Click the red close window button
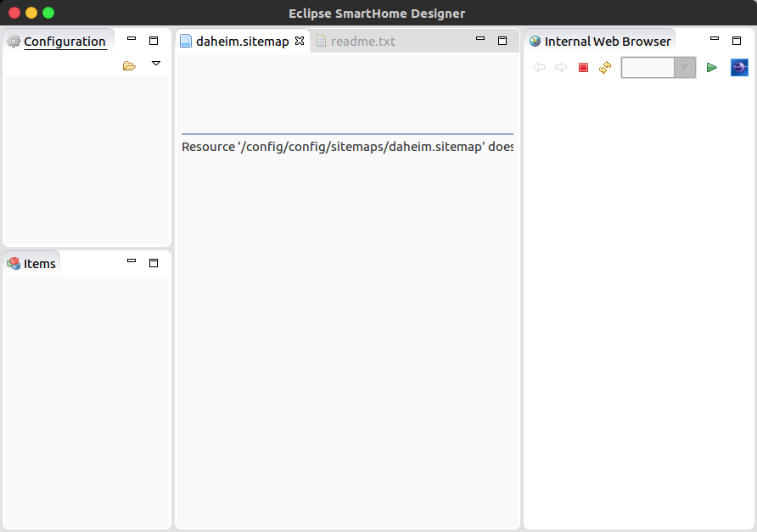This screenshot has width=757, height=532. coord(14,13)
